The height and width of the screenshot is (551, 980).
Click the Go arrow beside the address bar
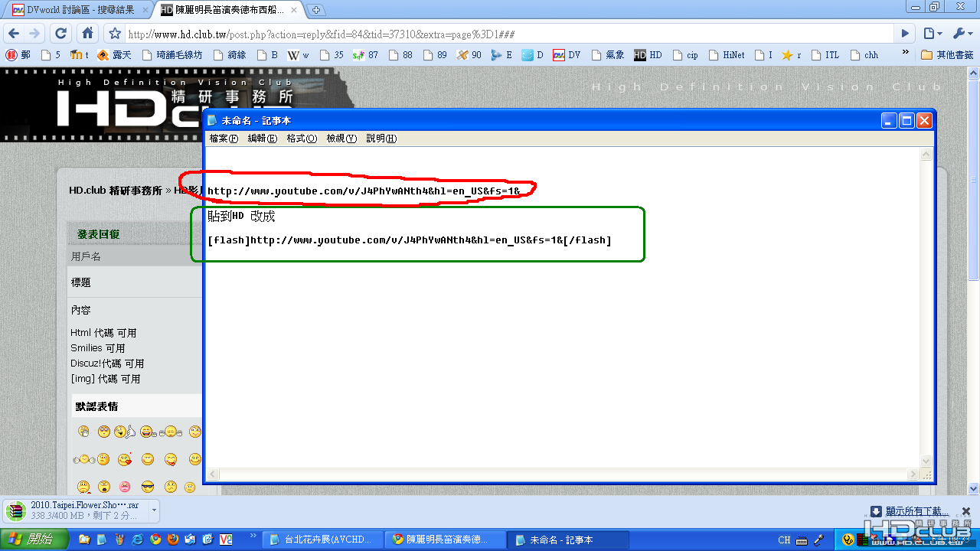tap(905, 34)
